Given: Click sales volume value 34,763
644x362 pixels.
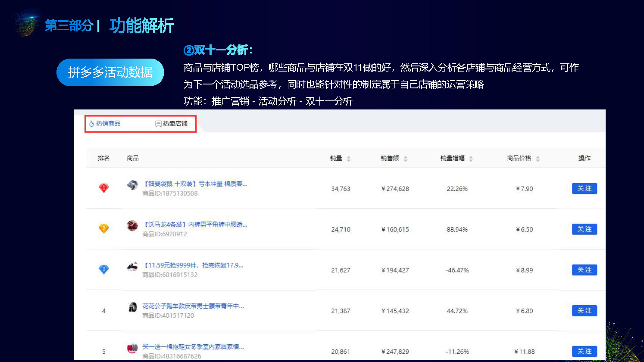Looking at the screenshot, I should 341,189.
